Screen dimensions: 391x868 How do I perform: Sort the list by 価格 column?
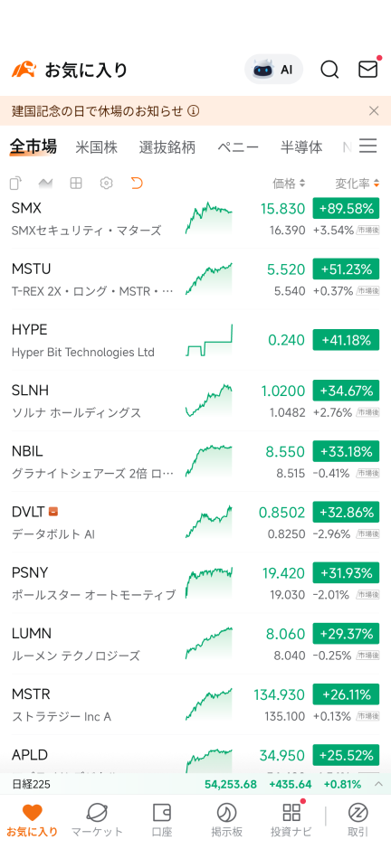[x=289, y=184]
